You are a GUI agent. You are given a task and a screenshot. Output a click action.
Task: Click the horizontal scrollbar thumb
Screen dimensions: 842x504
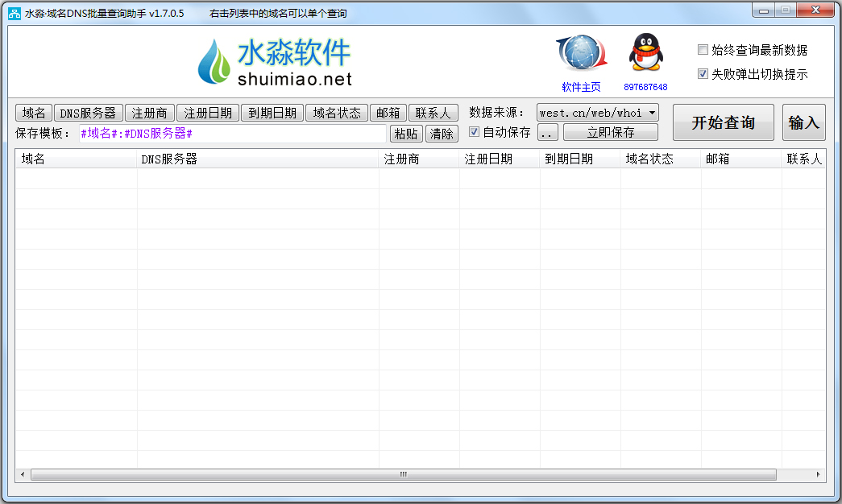click(x=404, y=474)
